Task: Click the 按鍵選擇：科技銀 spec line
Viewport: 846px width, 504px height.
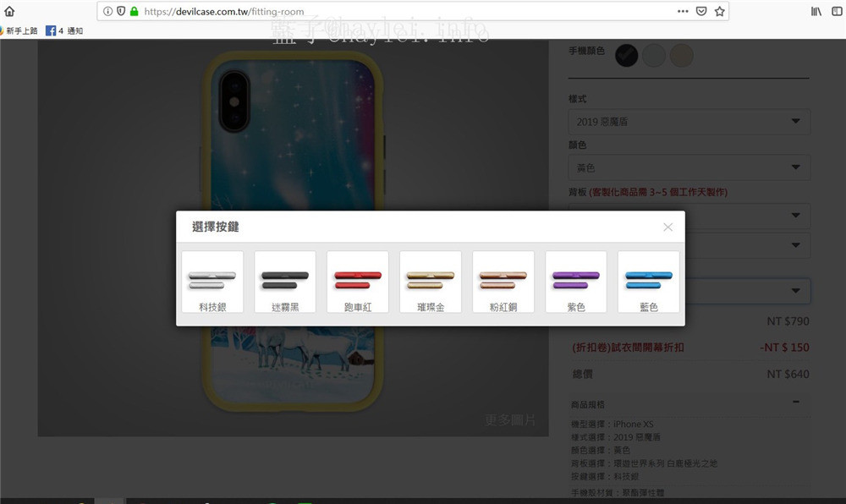Action: pyautogui.click(x=605, y=476)
